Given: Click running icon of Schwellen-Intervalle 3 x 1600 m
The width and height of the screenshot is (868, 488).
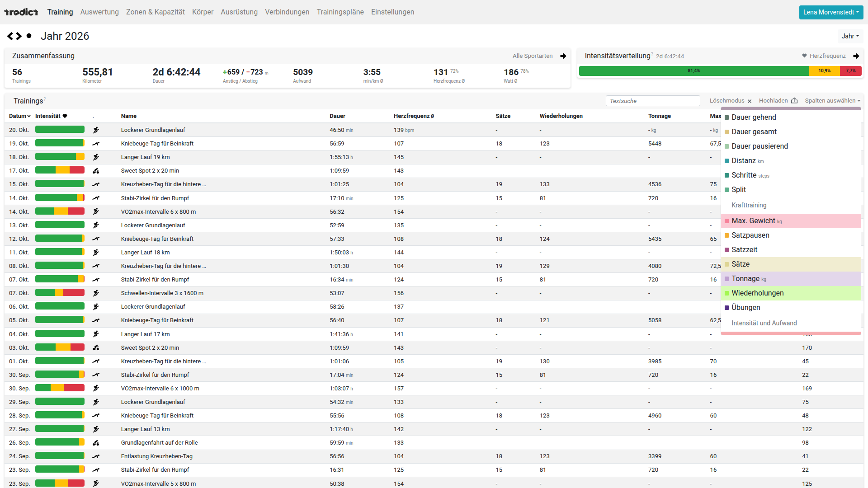Looking at the screenshot, I should click(96, 293).
